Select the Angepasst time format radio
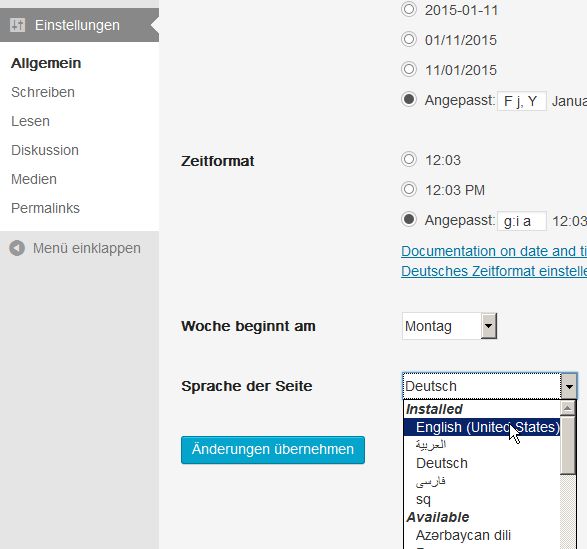 [409, 219]
